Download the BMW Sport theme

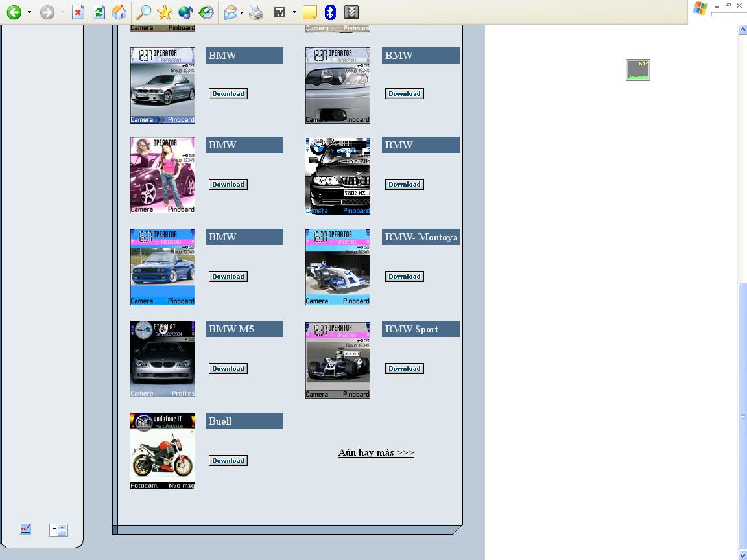pos(405,368)
